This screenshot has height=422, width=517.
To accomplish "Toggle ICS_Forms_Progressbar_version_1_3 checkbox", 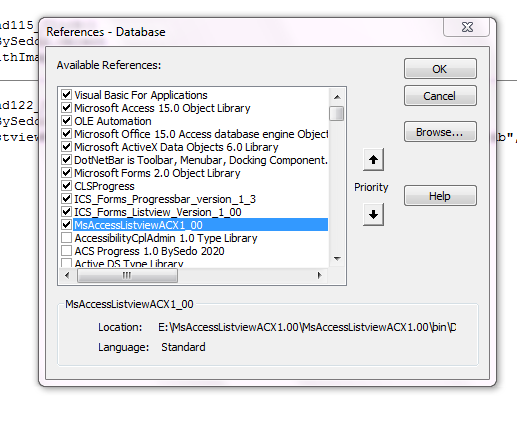I will tap(66, 199).
